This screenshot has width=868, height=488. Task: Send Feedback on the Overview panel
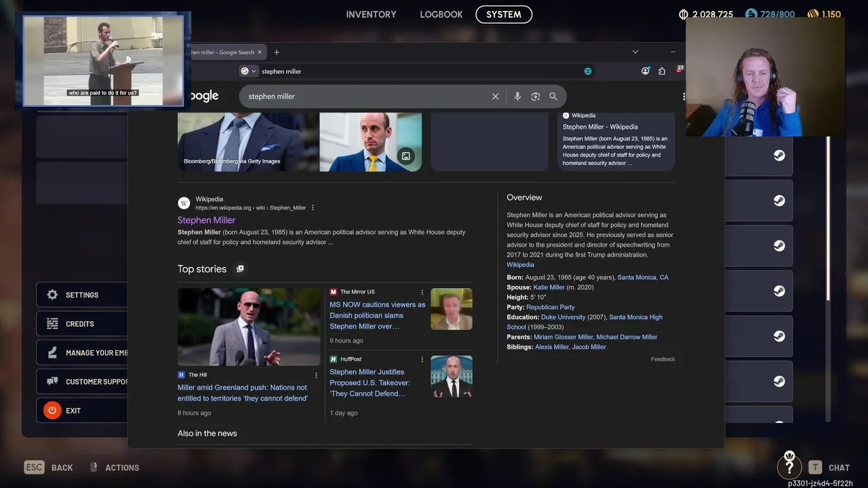pyautogui.click(x=663, y=359)
